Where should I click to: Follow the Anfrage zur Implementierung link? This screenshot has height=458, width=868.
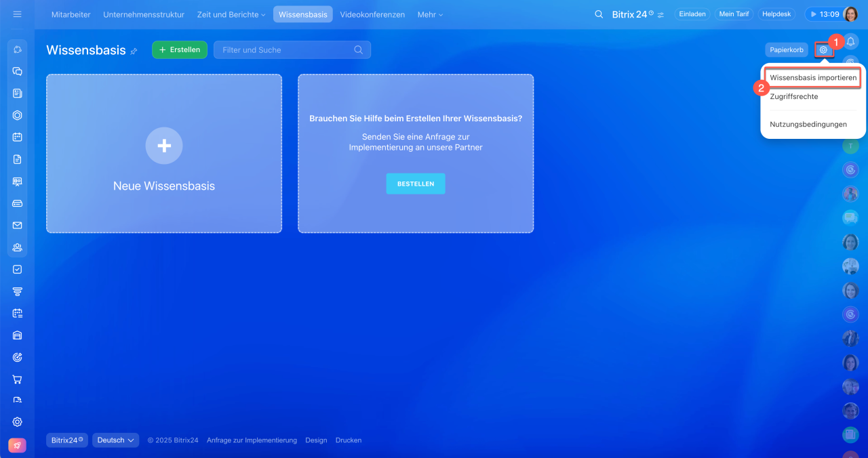pos(252,440)
